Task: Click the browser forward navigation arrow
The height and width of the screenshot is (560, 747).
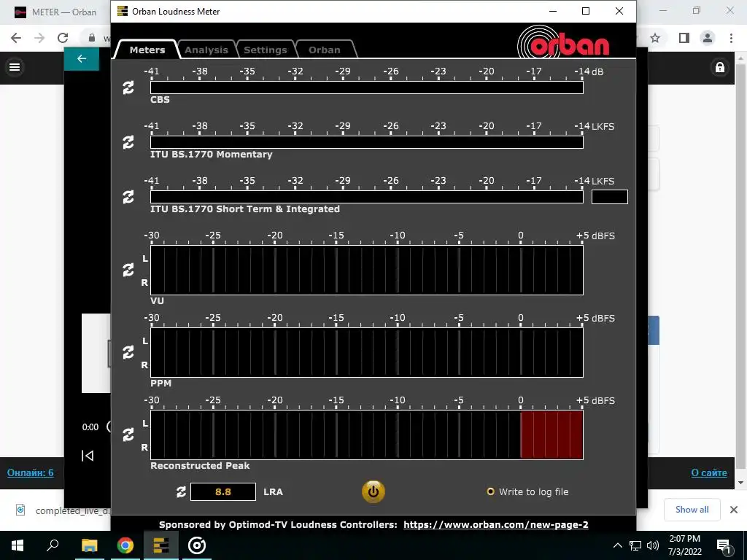Action: coord(39,38)
